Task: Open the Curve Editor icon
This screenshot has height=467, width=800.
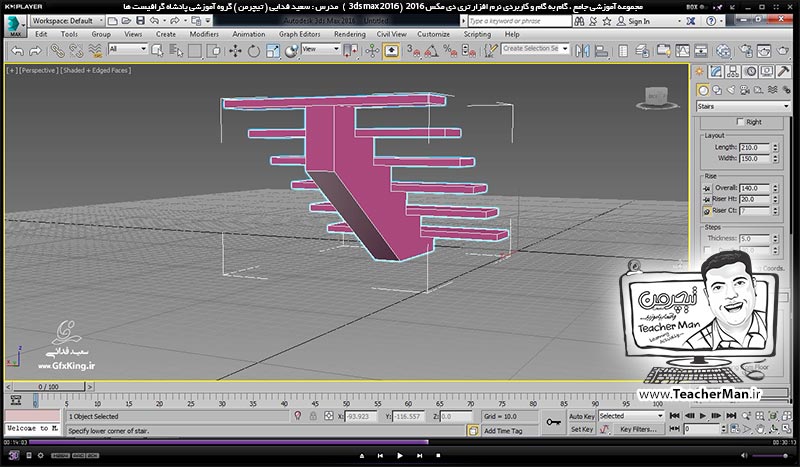Action: 682,51
